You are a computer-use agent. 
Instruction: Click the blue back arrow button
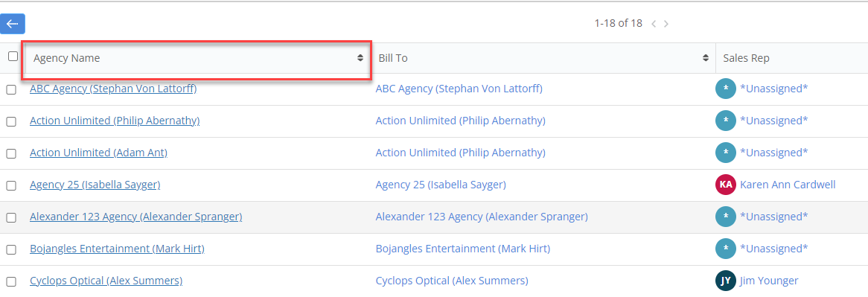pyautogui.click(x=12, y=24)
